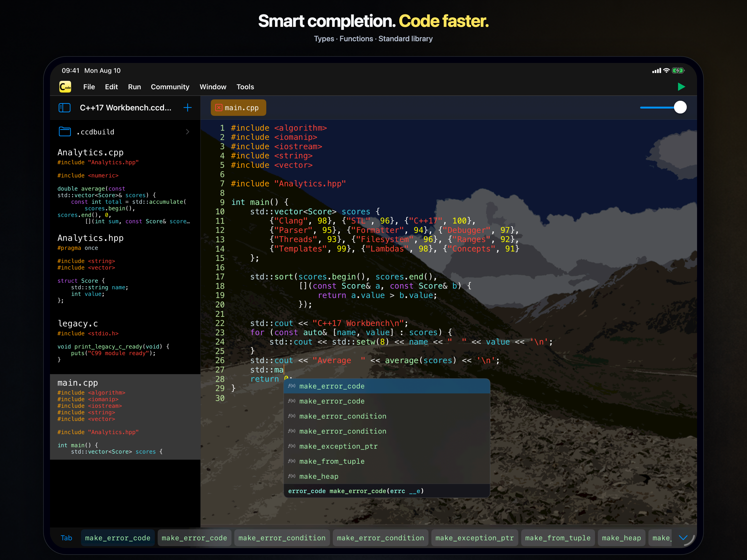Click the yellow Code app icon
This screenshot has width=747, height=560.
point(65,87)
